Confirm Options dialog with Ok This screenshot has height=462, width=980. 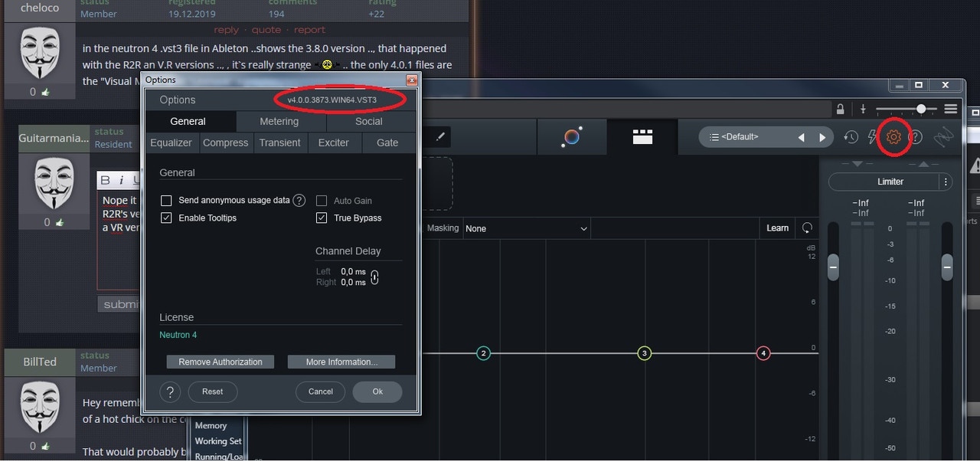[x=377, y=392]
